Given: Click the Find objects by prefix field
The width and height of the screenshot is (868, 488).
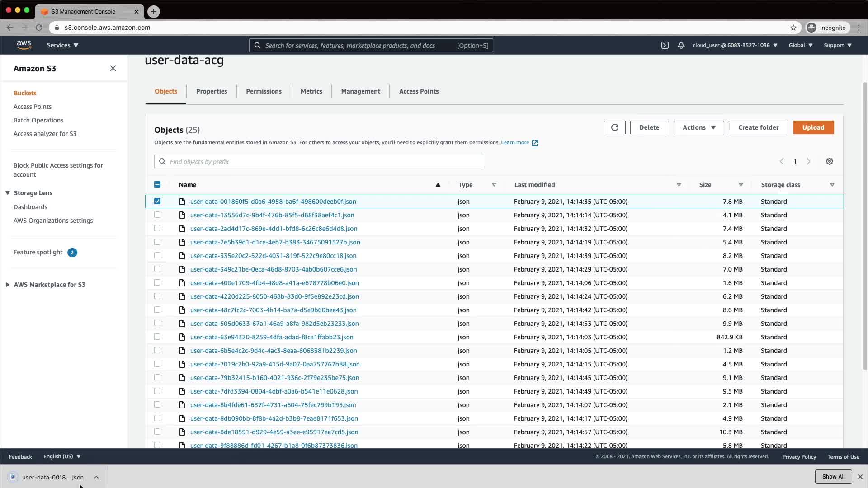Looking at the screenshot, I should tap(319, 161).
